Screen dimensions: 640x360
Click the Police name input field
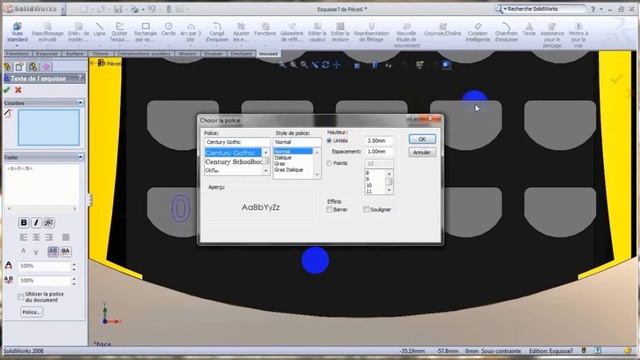click(x=237, y=142)
